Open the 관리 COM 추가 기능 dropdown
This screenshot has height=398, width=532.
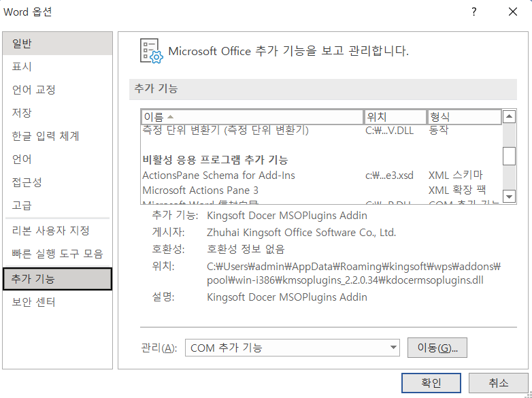point(292,348)
